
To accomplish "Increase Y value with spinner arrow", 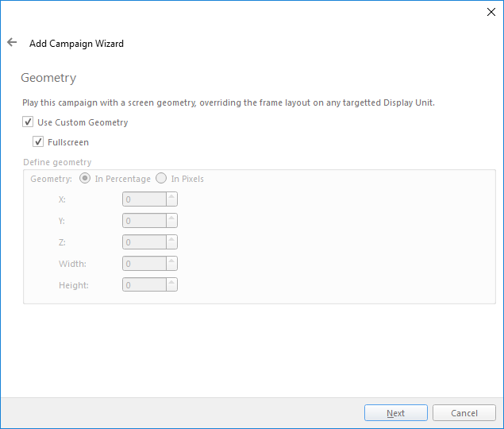I will [171, 218].
